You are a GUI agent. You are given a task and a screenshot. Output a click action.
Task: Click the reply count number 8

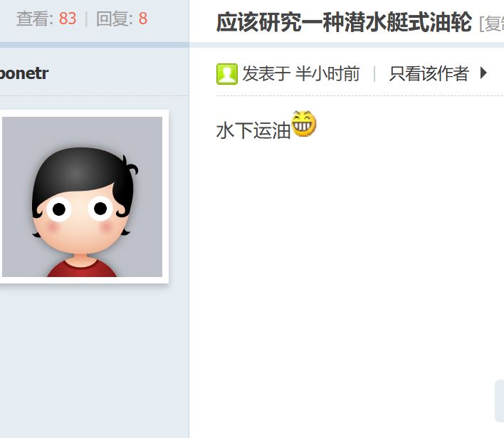[143, 19]
